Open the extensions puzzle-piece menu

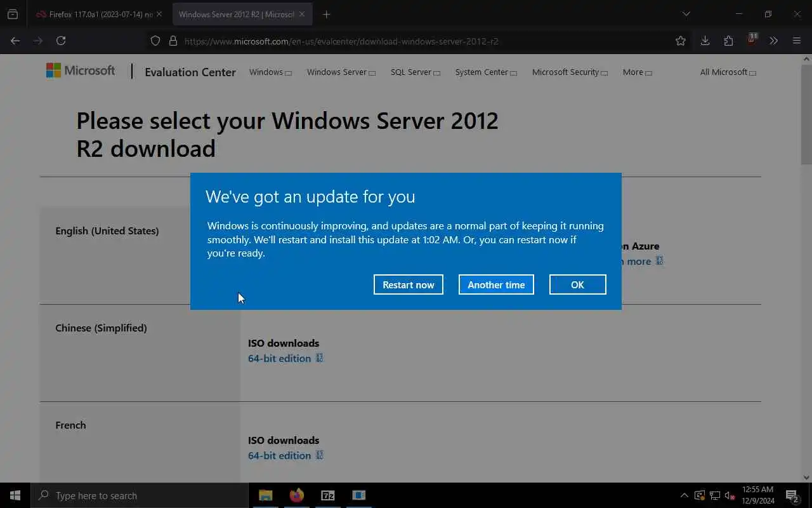coord(728,41)
